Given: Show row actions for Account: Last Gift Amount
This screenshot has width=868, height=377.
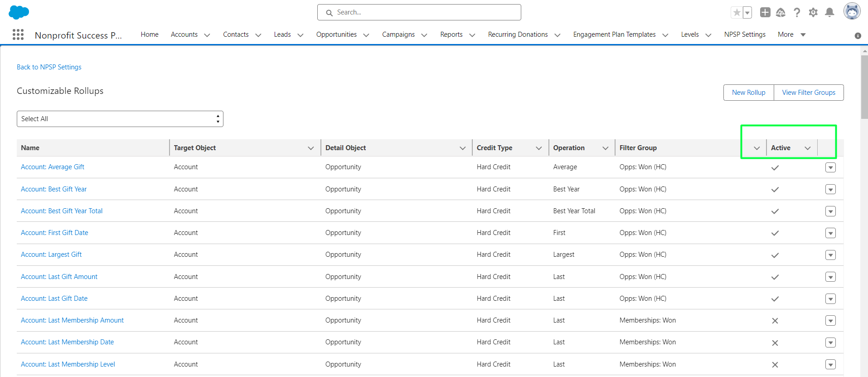Looking at the screenshot, I should tap(830, 277).
